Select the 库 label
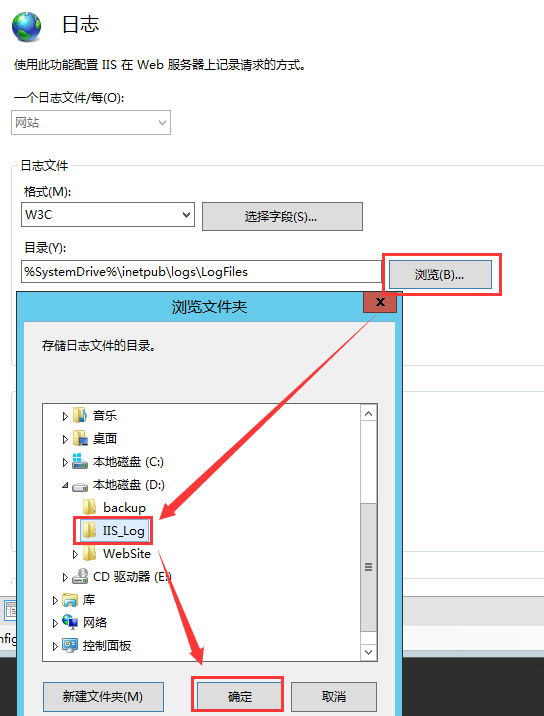This screenshot has height=716, width=544. [89, 600]
